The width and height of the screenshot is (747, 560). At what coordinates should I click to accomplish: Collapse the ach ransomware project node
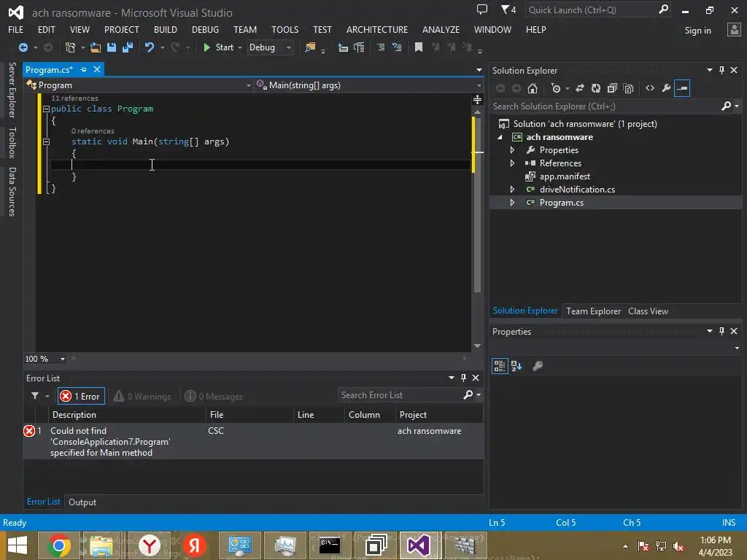point(500,137)
